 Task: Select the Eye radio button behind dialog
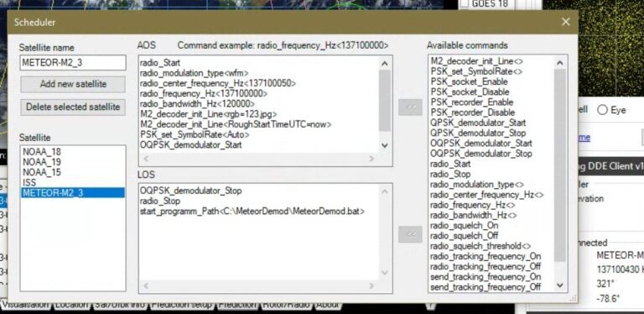click(x=602, y=110)
